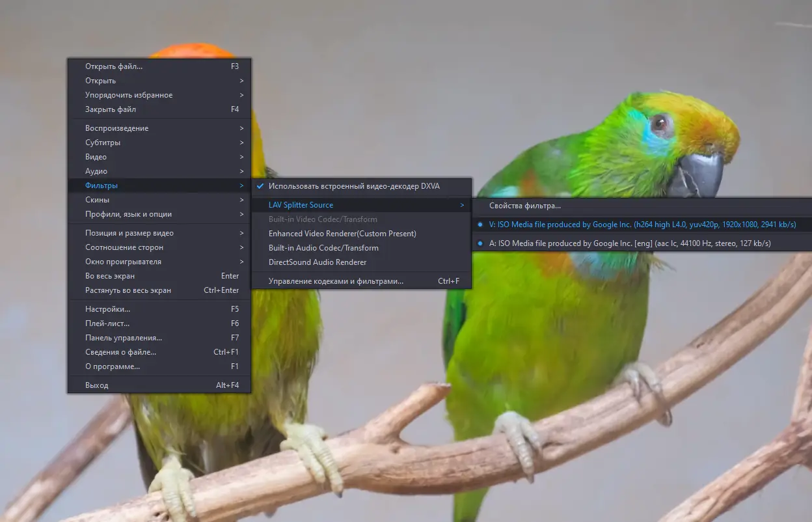Expand the 'Аудио' submenu
Screen dimensions: 812x522
pos(159,171)
